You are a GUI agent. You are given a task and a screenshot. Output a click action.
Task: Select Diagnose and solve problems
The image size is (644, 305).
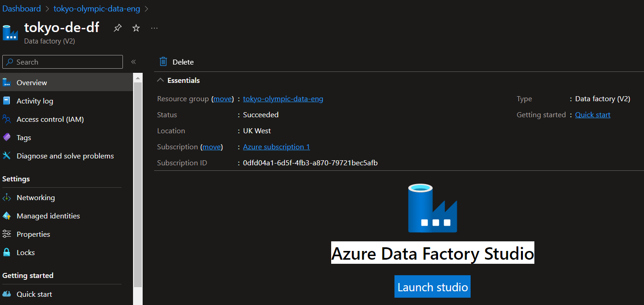pyautogui.click(x=65, y=156)
